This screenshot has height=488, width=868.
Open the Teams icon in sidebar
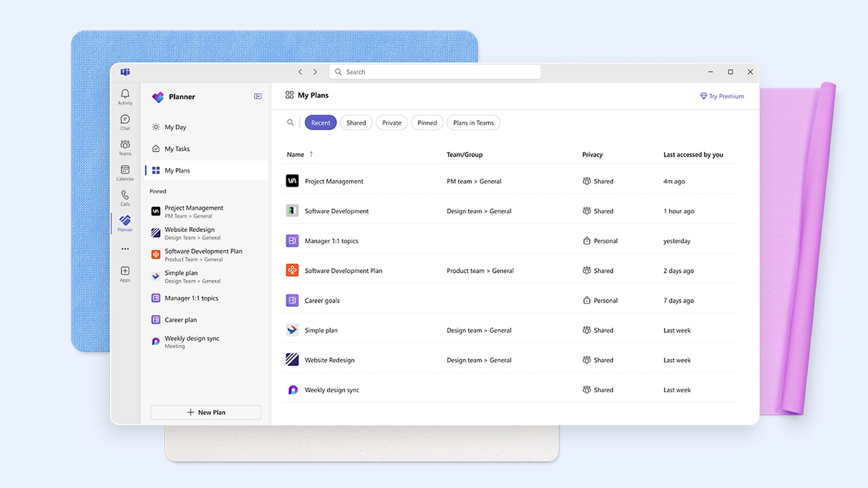[125, 144]
